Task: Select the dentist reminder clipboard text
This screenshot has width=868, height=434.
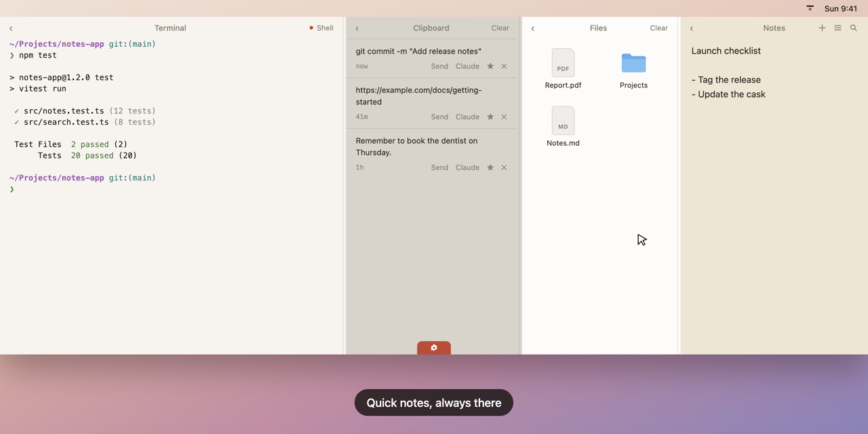Action: pyautogui.click(x=416, y=146)
